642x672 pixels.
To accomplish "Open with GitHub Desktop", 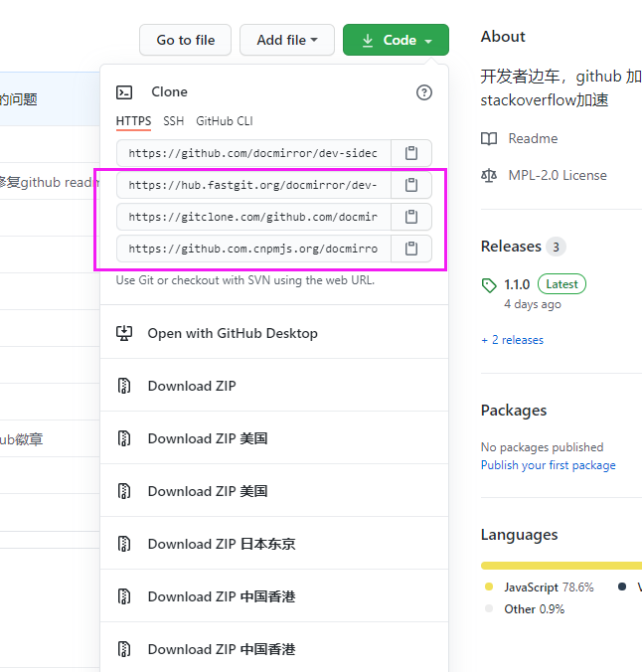I will tap(232, 333).
